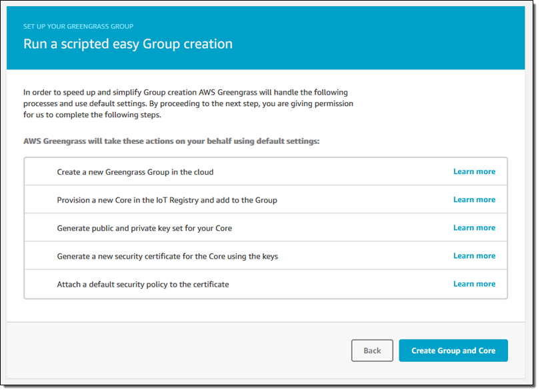The image size is (540, 392).
Task: Click the 'SET UP YOUR GREENGRASS GROUP' label
Action: (x=78, y=27)
